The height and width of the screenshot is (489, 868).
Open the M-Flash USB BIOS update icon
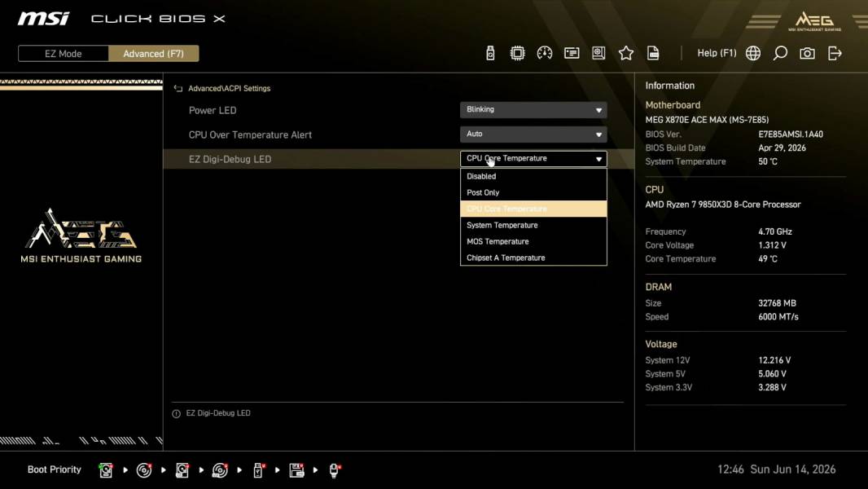click(x=490, y=53)
